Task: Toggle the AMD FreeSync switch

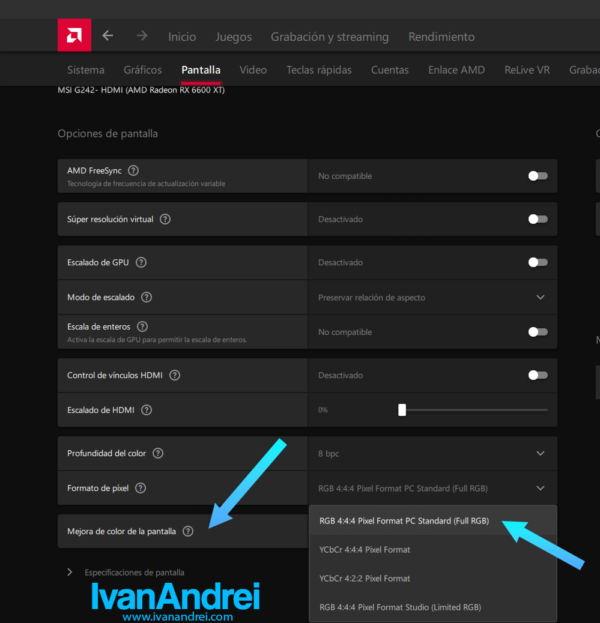Action: coord(538,176)
